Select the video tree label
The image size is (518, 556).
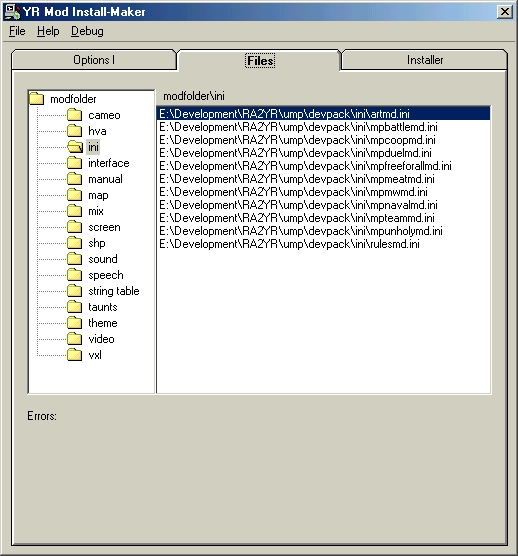point(101,339)
